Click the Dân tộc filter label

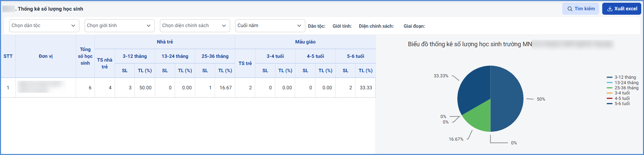317,26
